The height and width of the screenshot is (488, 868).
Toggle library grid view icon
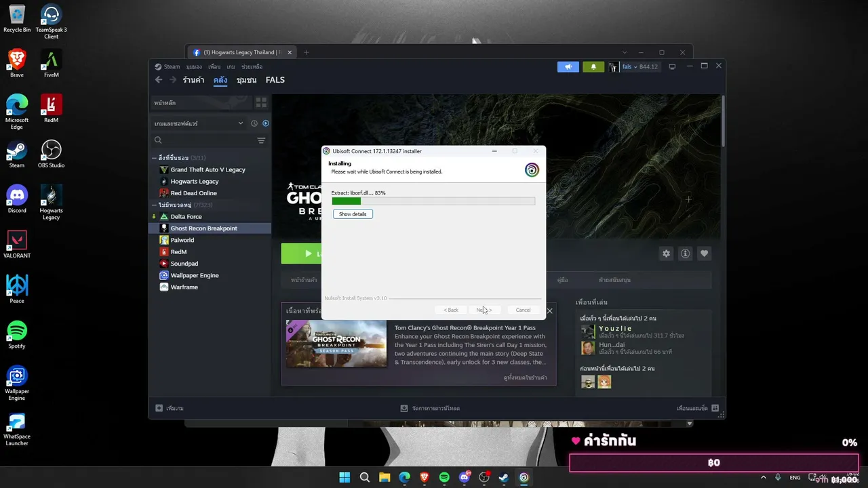point(261,102)
